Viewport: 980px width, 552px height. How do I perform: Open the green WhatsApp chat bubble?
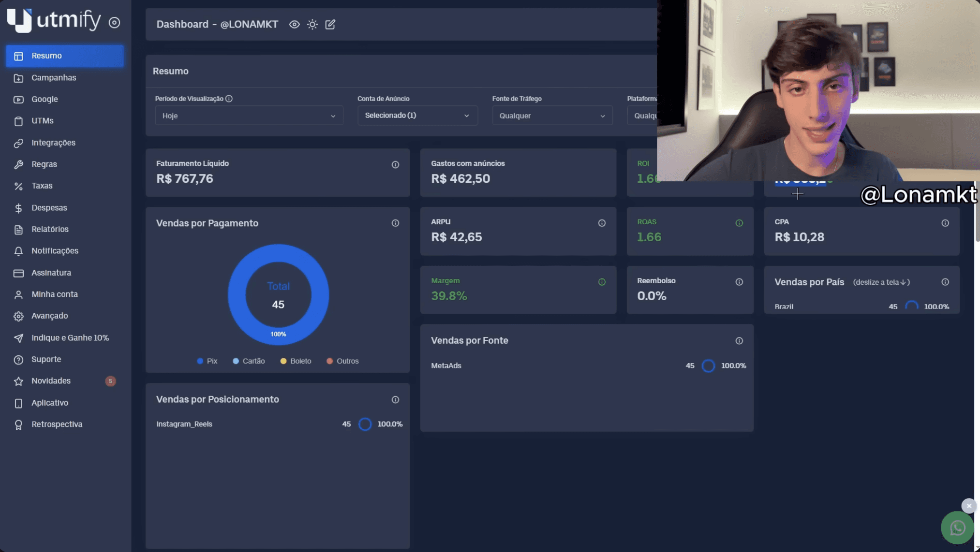[x=957, y=528]
